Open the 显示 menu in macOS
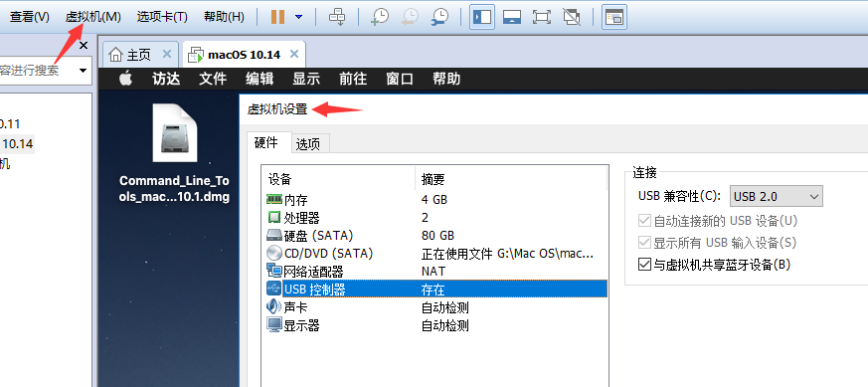Viewport: 868px width, 387px height. 306,80
